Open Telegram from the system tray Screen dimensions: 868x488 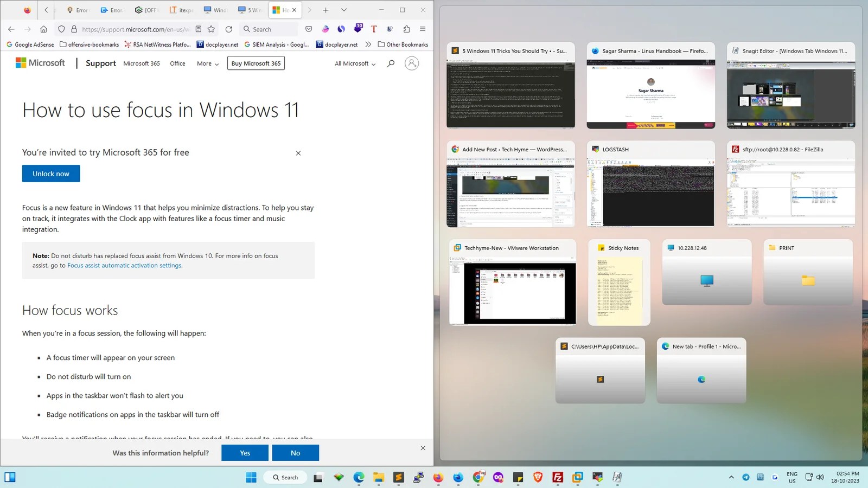pos(746,477)
